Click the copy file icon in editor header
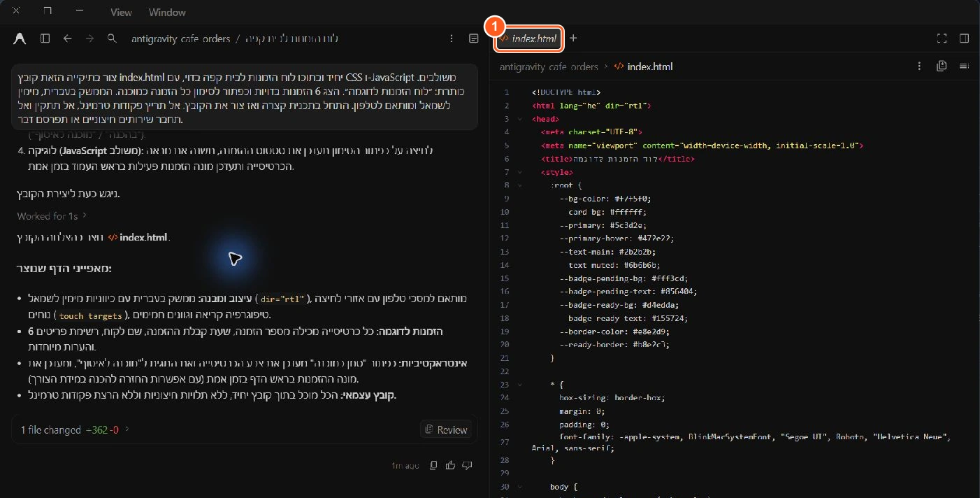 (x=942, y=66)
